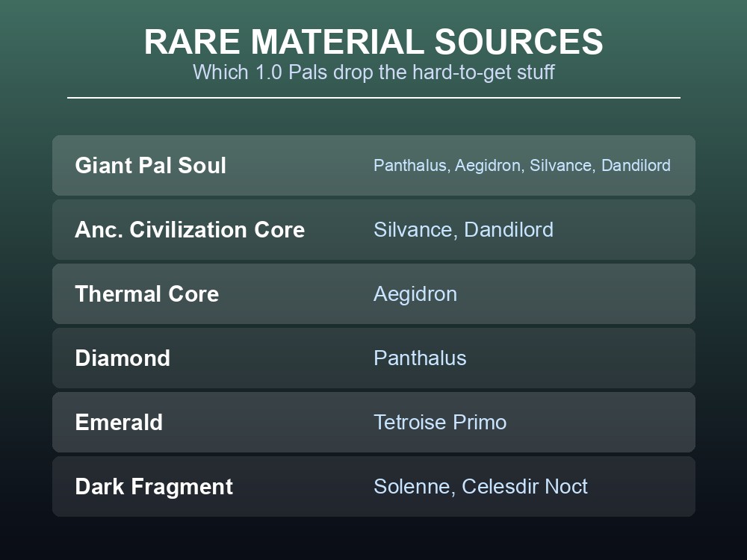Click Aegidron in the Thermal Core row

(415, 294)
